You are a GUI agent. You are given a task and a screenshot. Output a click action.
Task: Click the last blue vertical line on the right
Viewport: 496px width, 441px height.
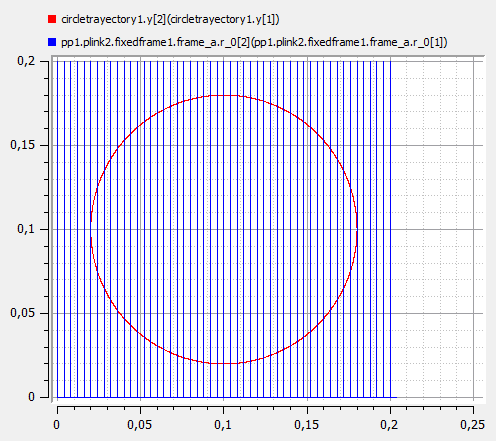click(x=391, y=229)
